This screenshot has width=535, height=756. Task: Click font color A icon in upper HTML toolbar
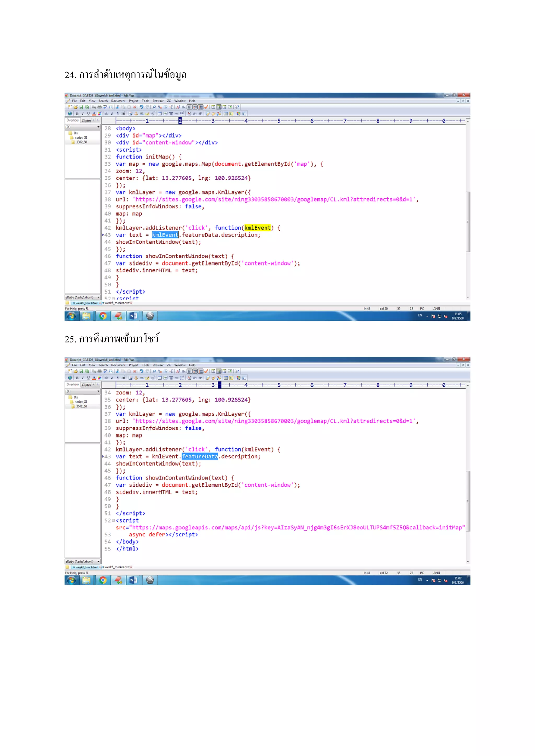tap(94, 114)
